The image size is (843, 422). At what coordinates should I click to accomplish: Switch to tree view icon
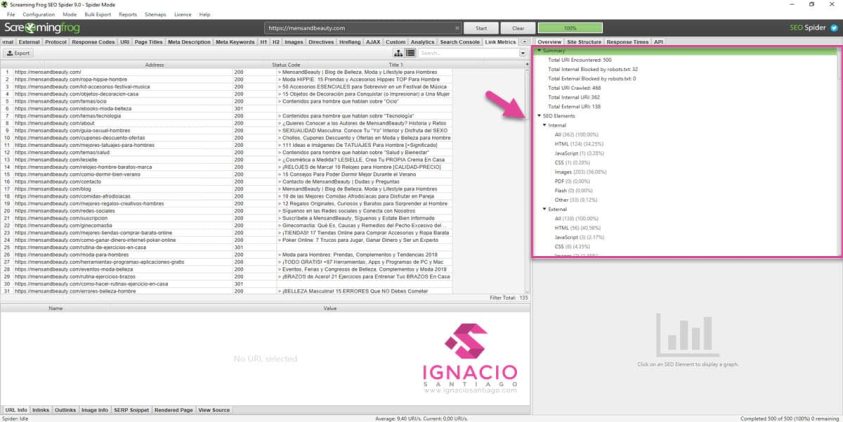(x=398, y=53)
